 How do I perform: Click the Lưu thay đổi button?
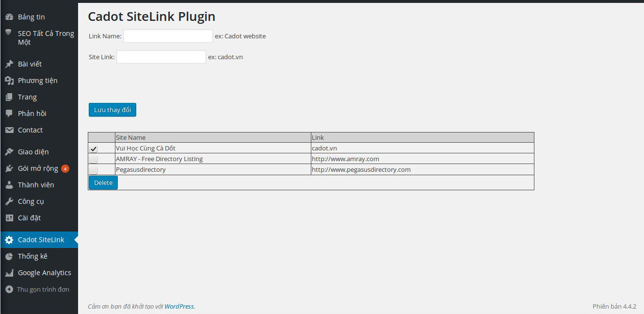[x=113, y=110]
